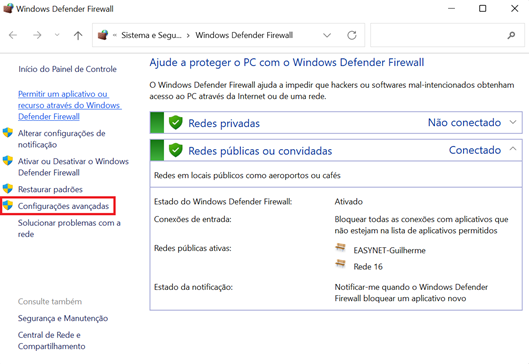Open Ativar ou Desativar o Windows Defender Firewall
The image size is (529, 364).
[x=73, y=167]
